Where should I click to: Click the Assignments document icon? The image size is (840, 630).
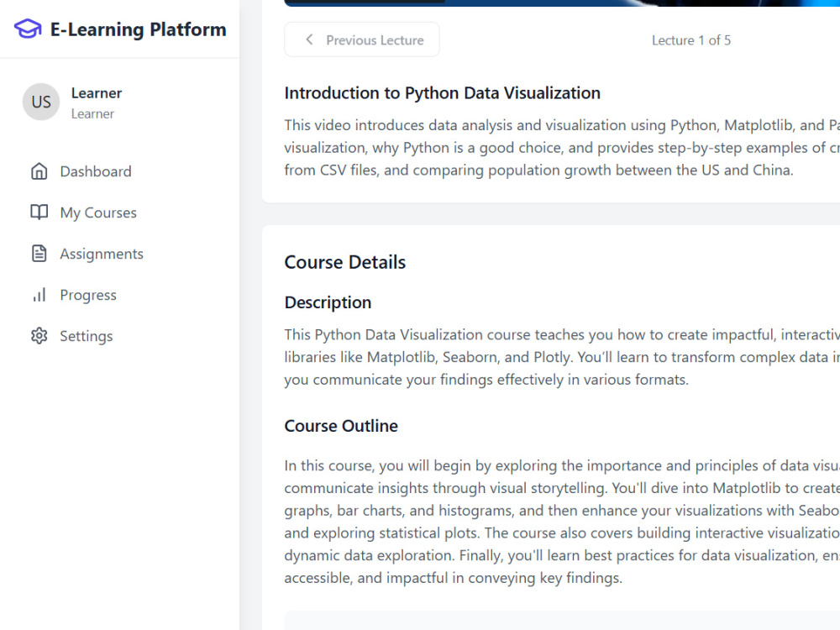[39, 254]
